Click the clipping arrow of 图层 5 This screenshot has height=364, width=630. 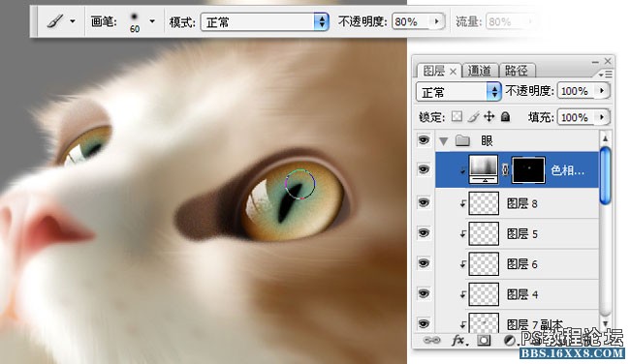[x=463, y=234]
